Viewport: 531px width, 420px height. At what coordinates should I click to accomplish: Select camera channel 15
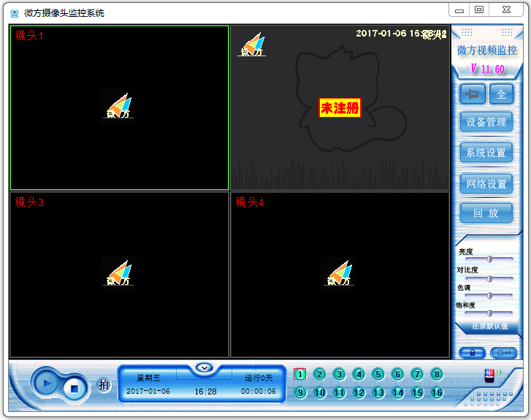click(x=417, y=392)
